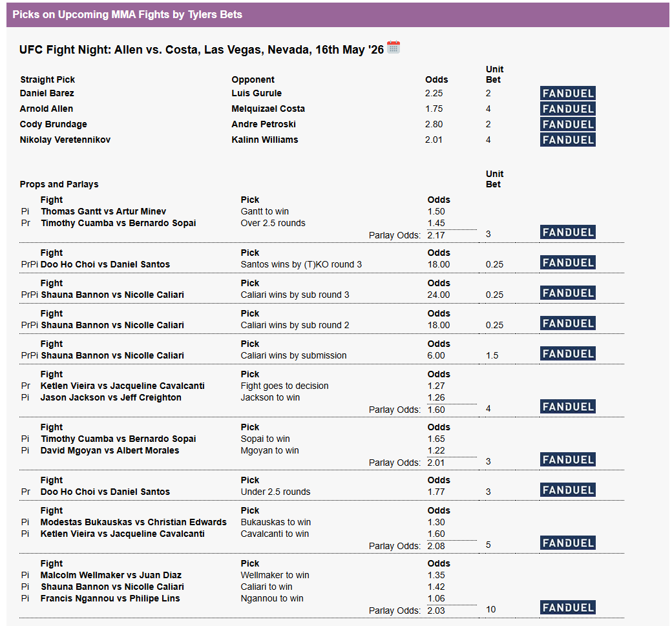Viewport: 672px width, 626px height.
Task: Select Modestas Bukauskas vs Christian Edwards fight
Action: 133,522
